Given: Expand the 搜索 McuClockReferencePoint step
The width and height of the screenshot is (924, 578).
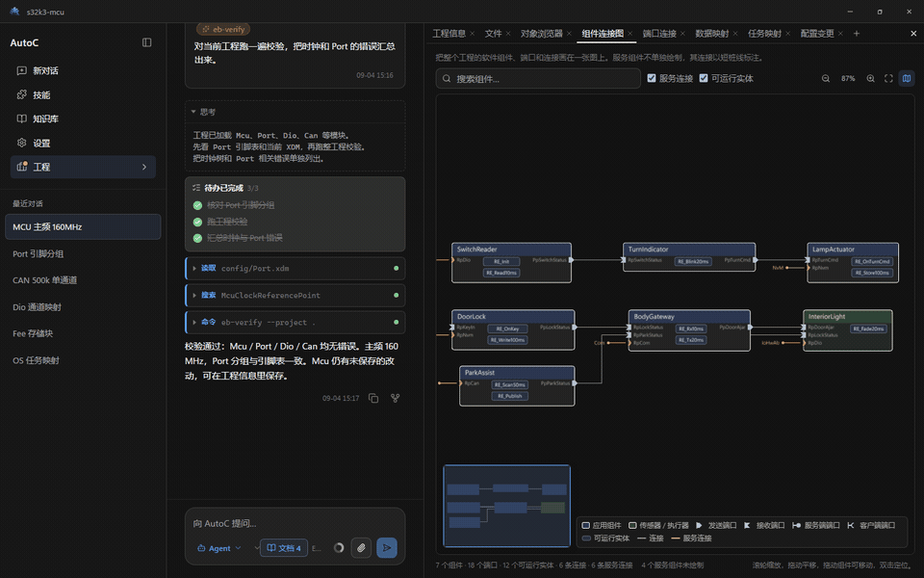Looking at the screenshot, I should pos(295,295).
